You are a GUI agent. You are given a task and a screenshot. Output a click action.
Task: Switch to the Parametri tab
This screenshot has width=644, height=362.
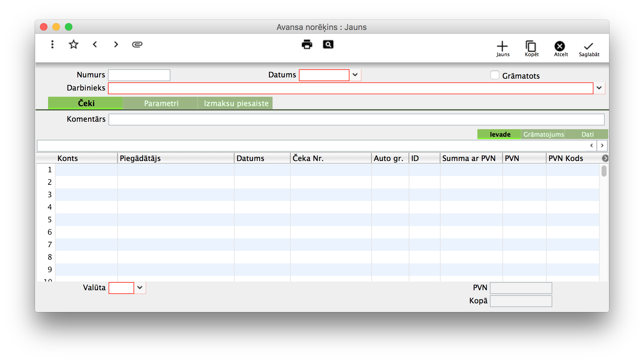tap(161, 103)
